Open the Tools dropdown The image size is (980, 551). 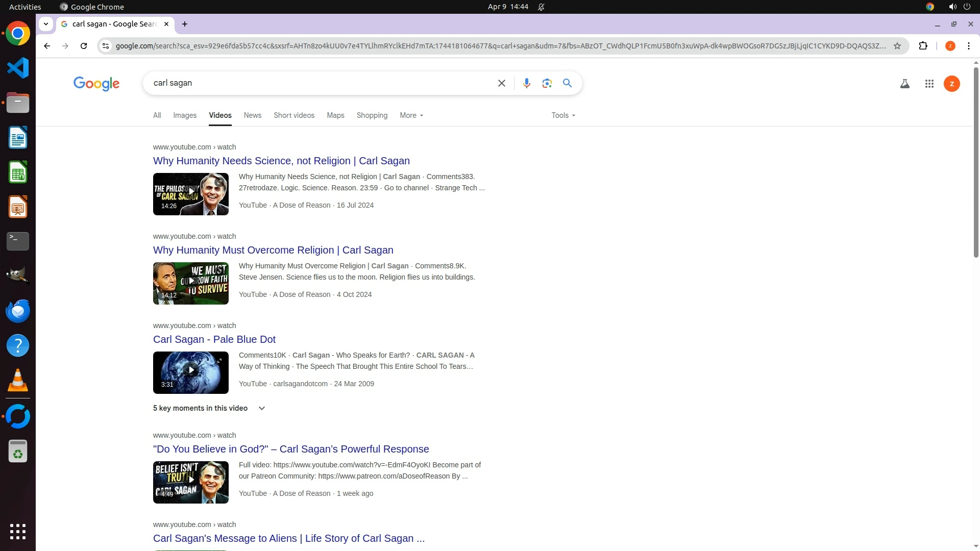(x=563, y=115)
